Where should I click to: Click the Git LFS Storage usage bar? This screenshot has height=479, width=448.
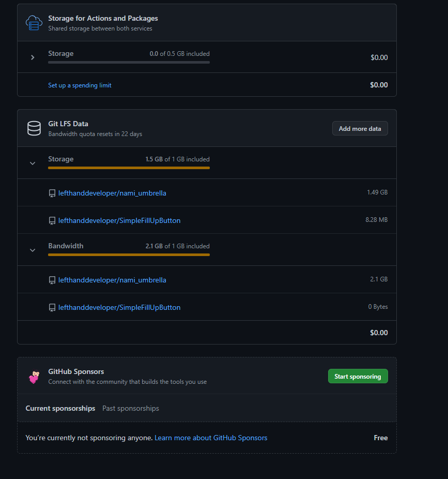(x=129, y=168)
